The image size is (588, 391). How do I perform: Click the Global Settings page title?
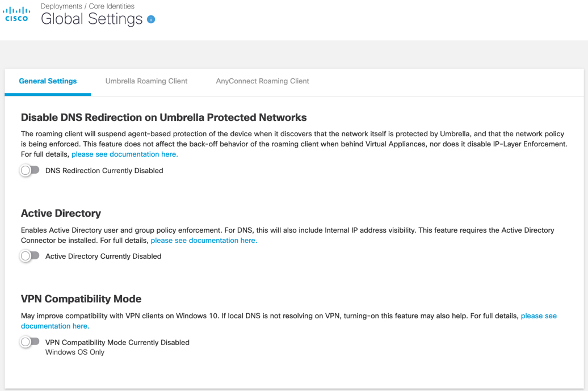[x=91, y=19]
